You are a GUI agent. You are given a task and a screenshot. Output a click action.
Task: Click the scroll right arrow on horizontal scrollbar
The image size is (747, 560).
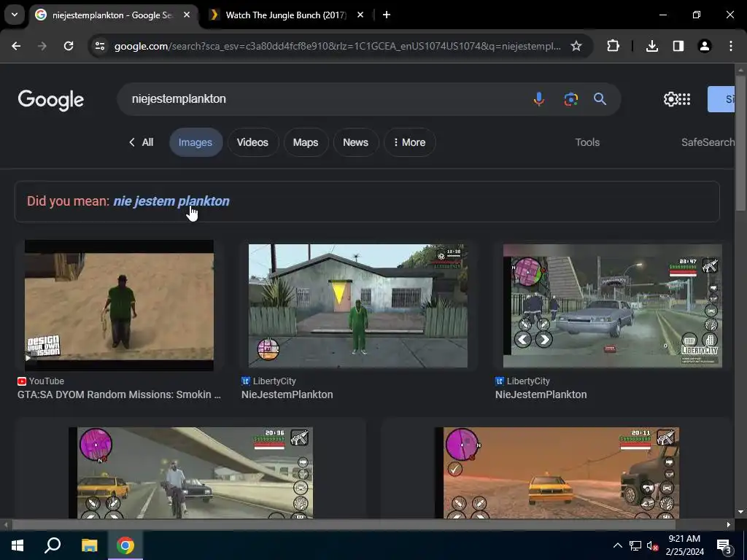729,525
